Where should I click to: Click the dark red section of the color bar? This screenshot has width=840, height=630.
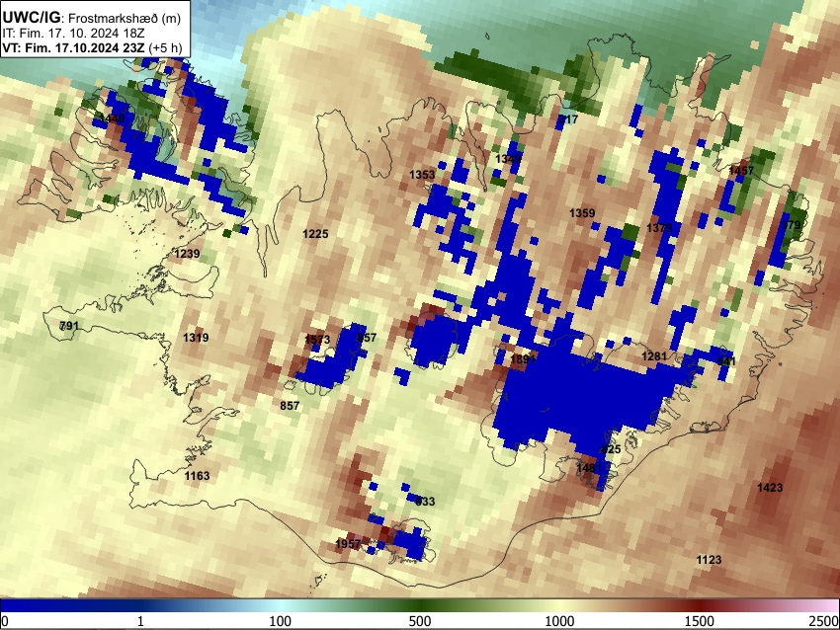point(699,606)
